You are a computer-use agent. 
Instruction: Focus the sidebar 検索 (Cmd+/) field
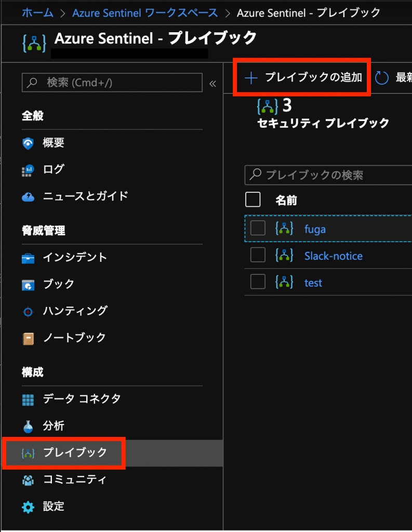click(112, 83)
